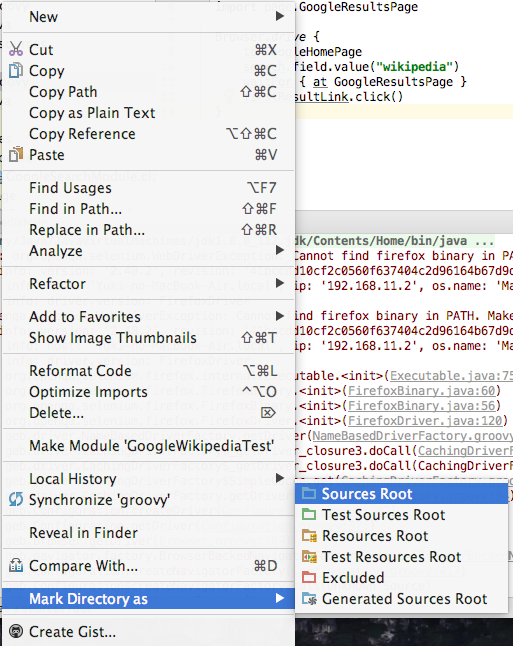
Task: Open the NameBasedDriverFactory.groovy link
Action: pyautogui.click(x=412, y=436)
